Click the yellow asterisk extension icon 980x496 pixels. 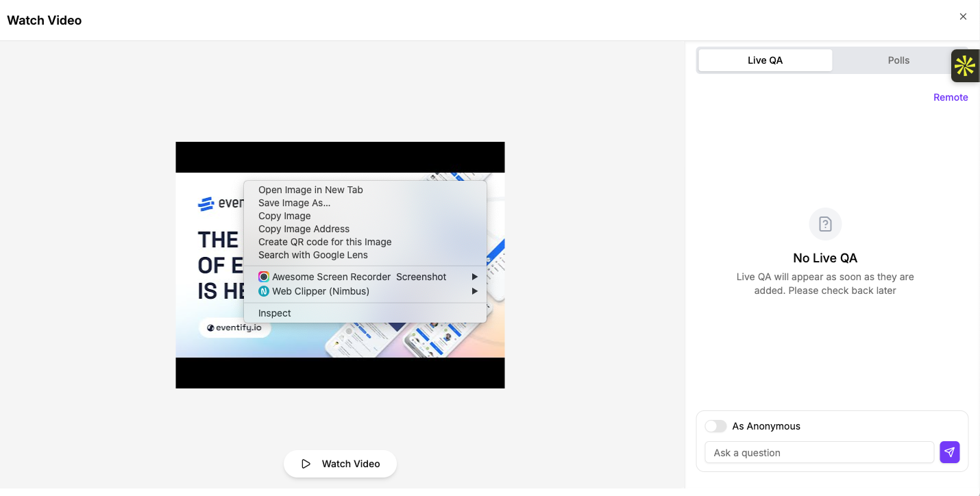coord(965,66)
